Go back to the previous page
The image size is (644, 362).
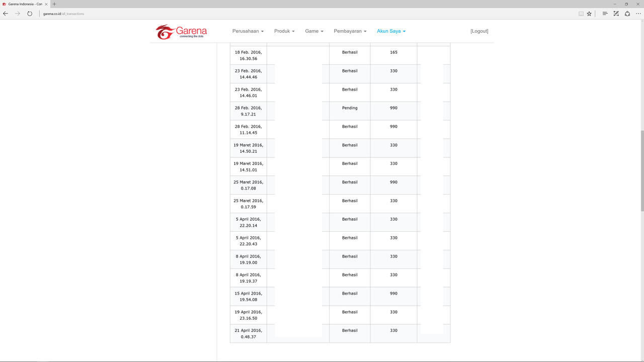(6, 14)
